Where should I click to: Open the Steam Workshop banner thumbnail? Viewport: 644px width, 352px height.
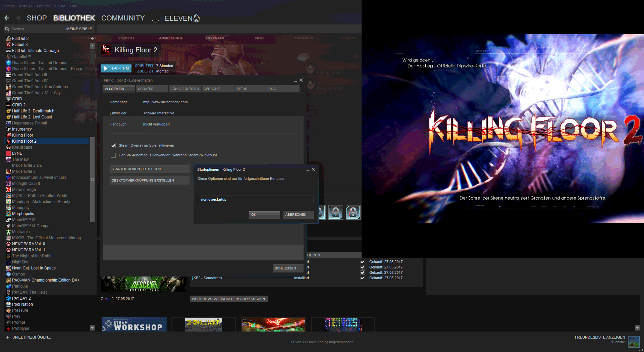click(x=134, y=324)
